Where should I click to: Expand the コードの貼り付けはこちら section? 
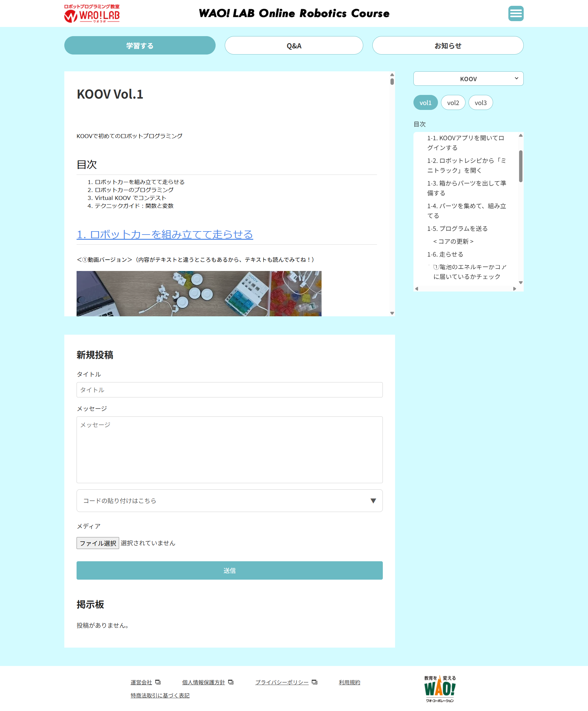(x=229, y=500)
